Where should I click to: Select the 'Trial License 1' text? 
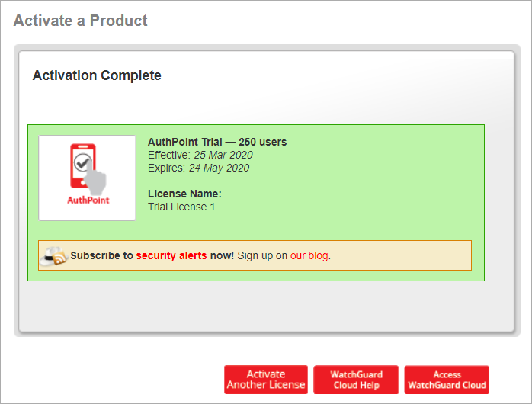pyautogui.click(x=181, y=207)
